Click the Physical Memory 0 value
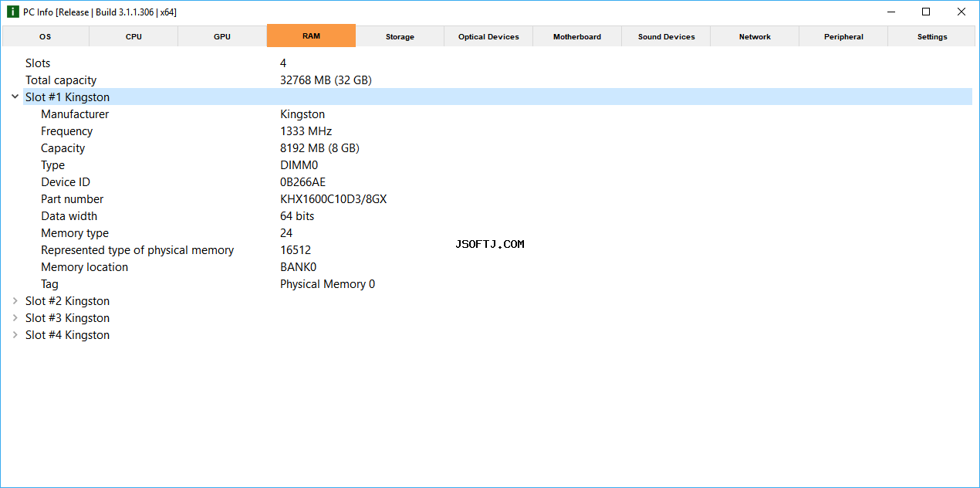980x488 pixels. (x=327, y=284)
